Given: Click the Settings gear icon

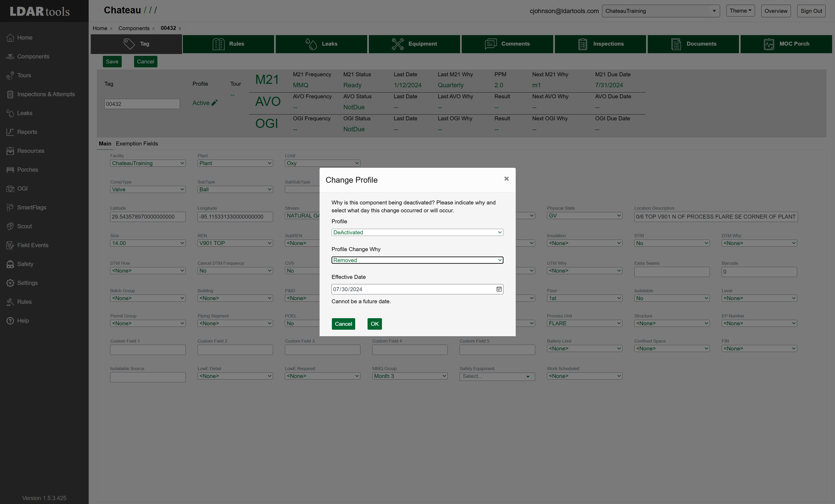Looking at the screenshot, I should click(x=10, y=283).
